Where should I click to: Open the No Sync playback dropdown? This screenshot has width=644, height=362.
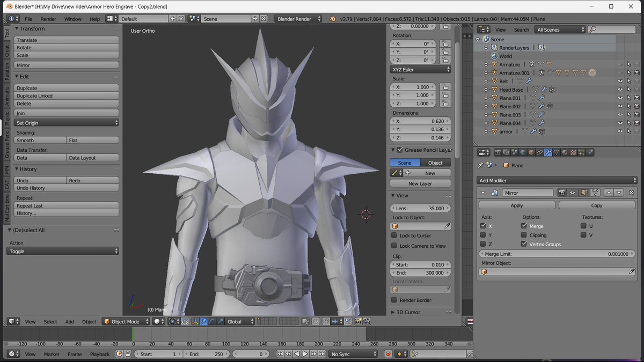tap(354, 354)
